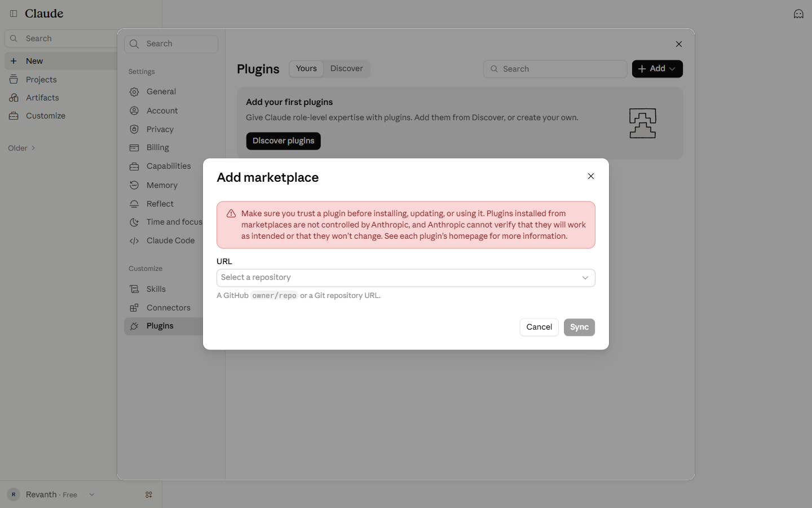
Task: Click the Privacy shield icon
Action: click(134, 129)
